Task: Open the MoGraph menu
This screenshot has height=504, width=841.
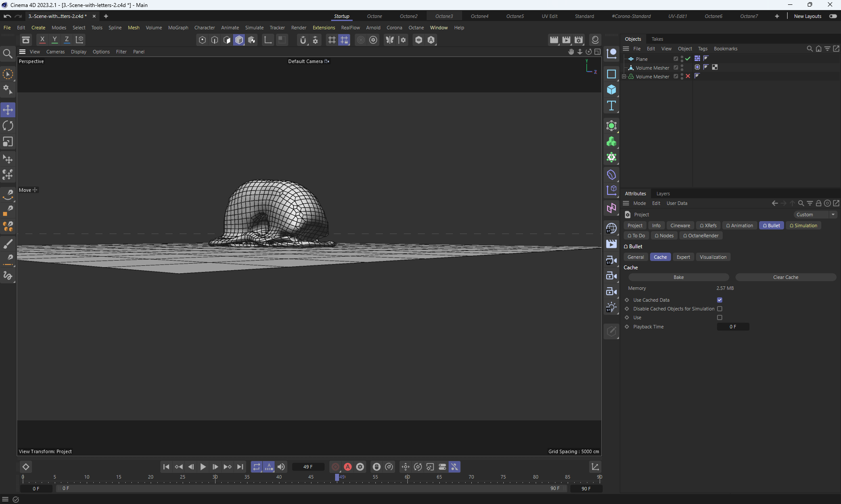Action: (x=178, y=28)
